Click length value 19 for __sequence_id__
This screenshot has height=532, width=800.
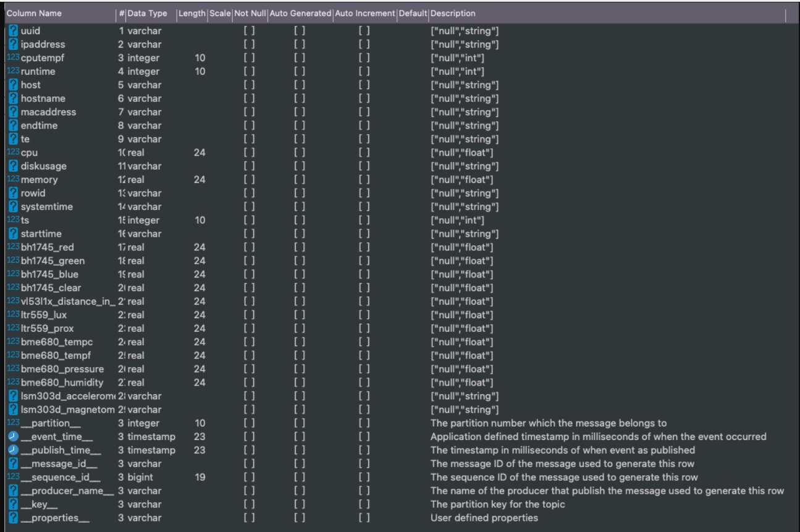click(200, 478)
